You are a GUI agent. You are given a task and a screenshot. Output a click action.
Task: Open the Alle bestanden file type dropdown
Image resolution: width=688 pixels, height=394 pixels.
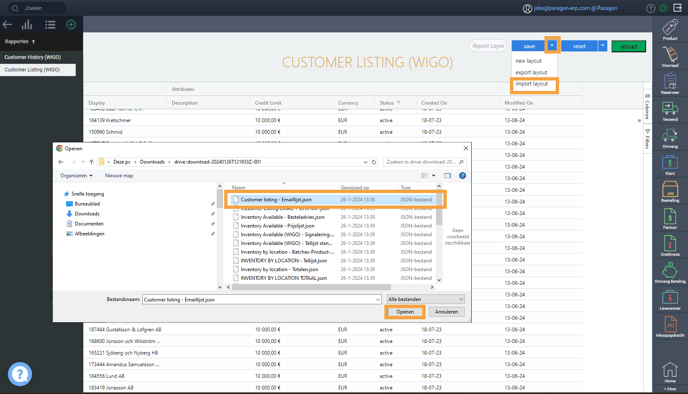426,299
